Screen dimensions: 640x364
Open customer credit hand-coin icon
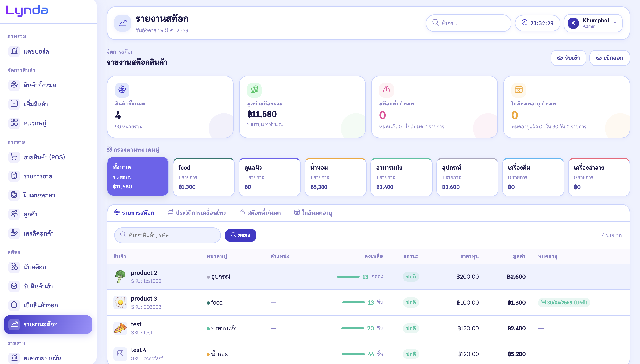pos(14,233)
